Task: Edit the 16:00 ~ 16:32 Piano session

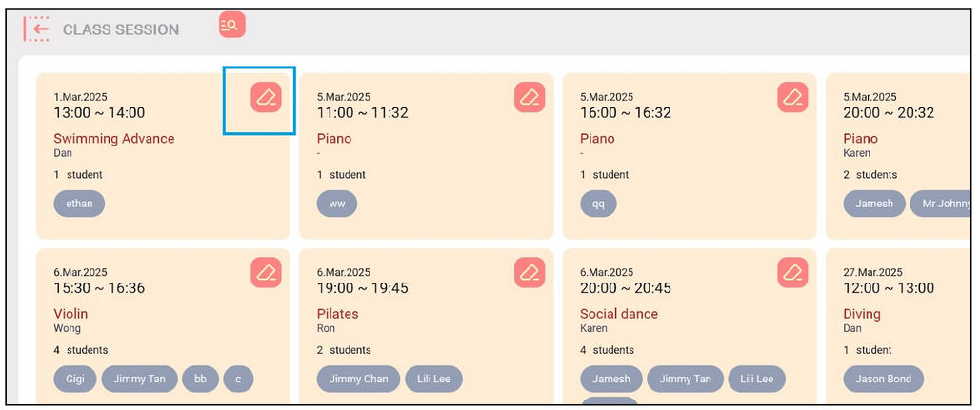Action: (793, 97)
